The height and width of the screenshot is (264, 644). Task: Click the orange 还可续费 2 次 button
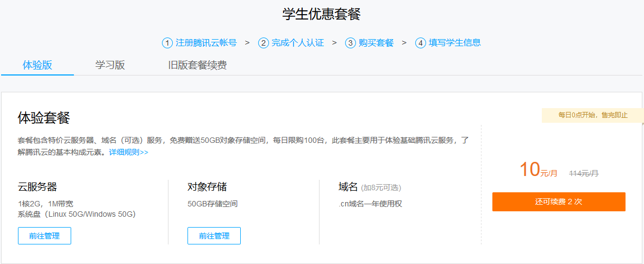coord(559,202)
